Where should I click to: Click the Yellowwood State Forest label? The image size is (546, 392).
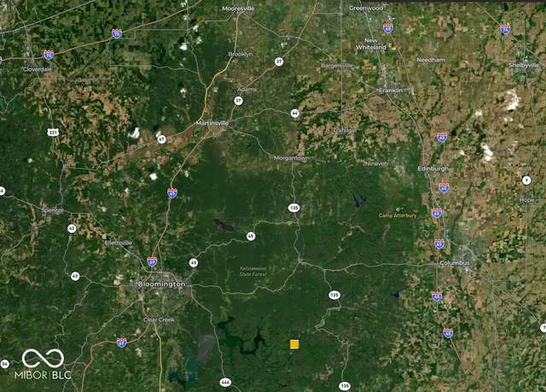tap(253, 271)
